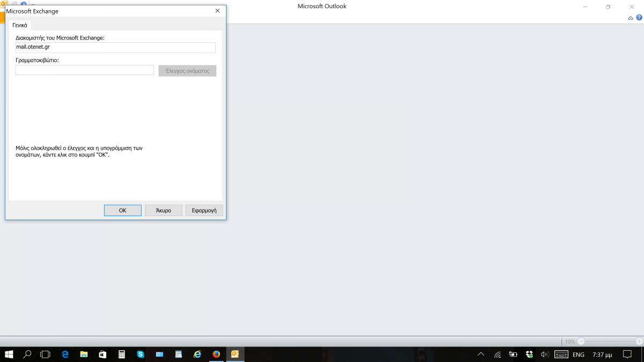Open the Action Center notifications icon
The height and width of the screenshot is (362, 644).
coord(627,354)
